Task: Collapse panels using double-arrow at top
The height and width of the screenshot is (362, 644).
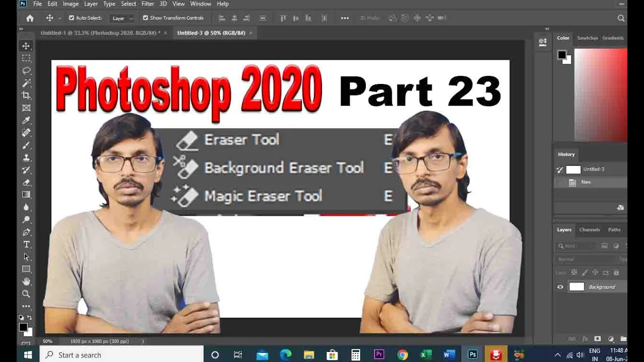Action: coord(547,29)
